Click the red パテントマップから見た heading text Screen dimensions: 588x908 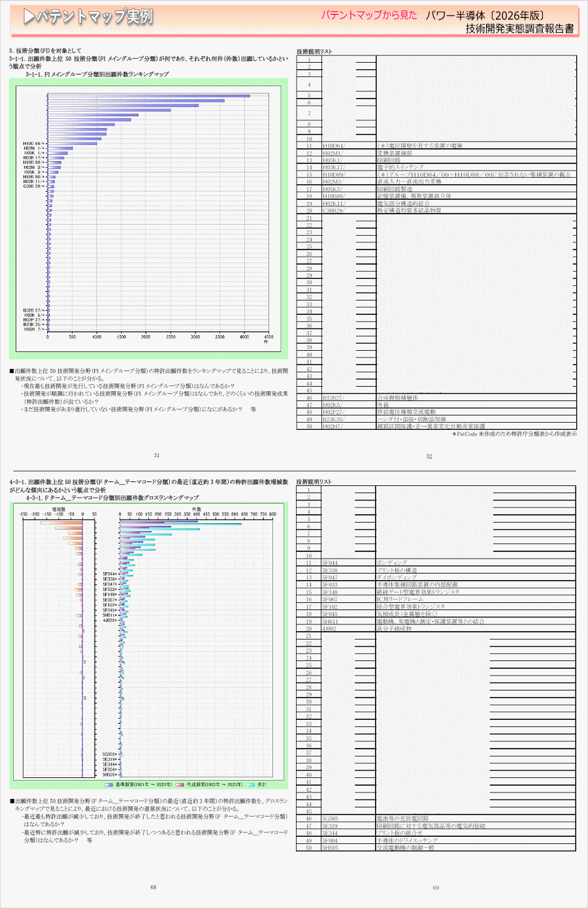point(368,15)
